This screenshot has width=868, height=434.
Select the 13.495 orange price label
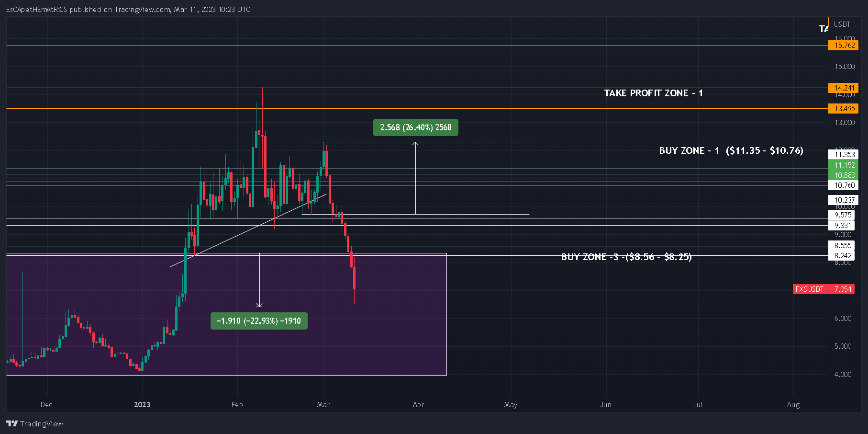coord(843,109)
